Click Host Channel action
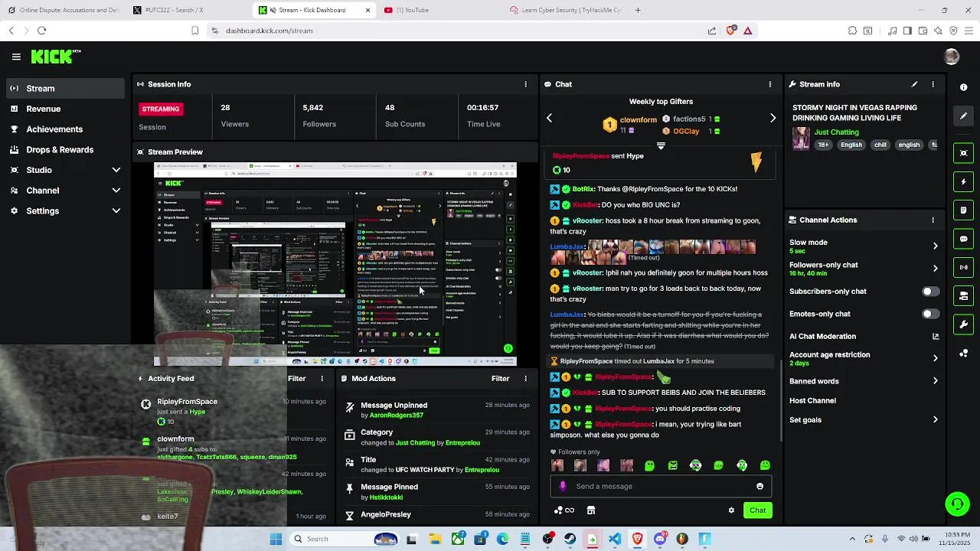The width and height of the screenshot is (980, 551). click(812, 400)
